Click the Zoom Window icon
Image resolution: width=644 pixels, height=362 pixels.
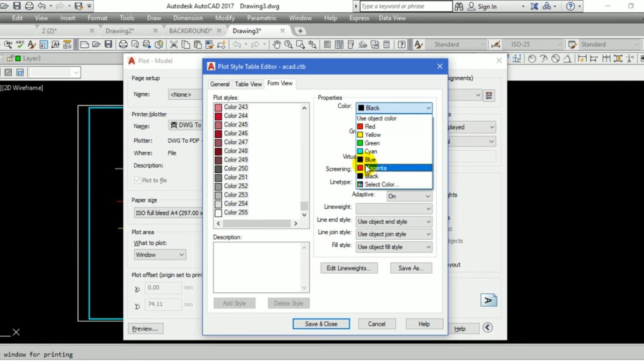click(x=301, y=45)
